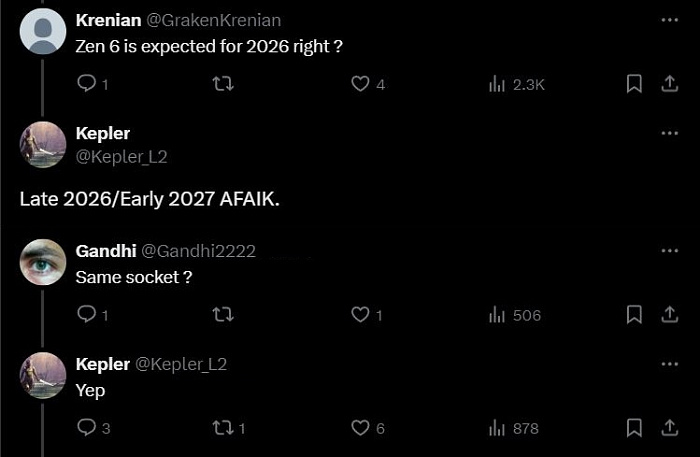Open Kepler's avatar on main tweet
700x457 pixels.
tap(43, 145)
